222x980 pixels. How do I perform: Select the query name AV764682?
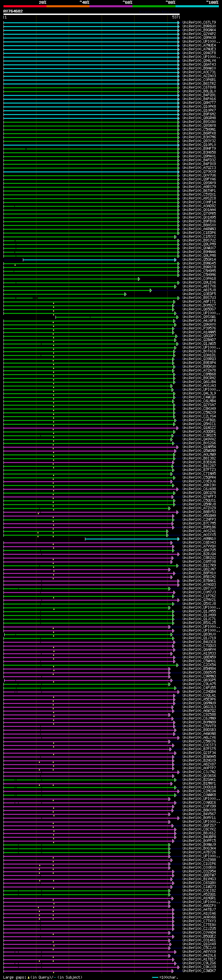13,11
